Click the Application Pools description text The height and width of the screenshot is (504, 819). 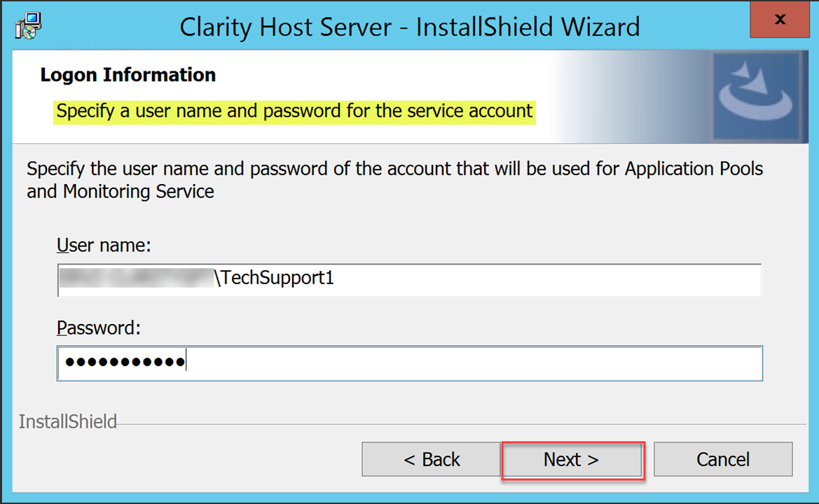point(394,179)
